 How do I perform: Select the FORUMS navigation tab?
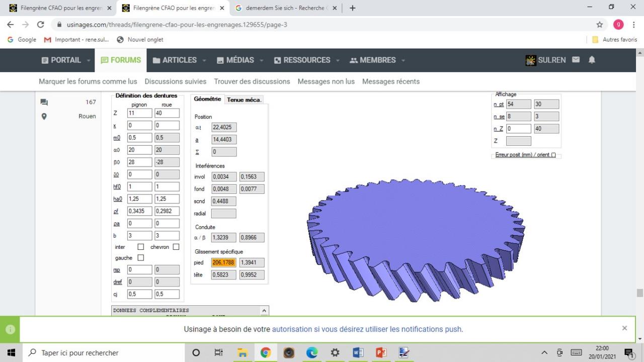coord(121,60)
